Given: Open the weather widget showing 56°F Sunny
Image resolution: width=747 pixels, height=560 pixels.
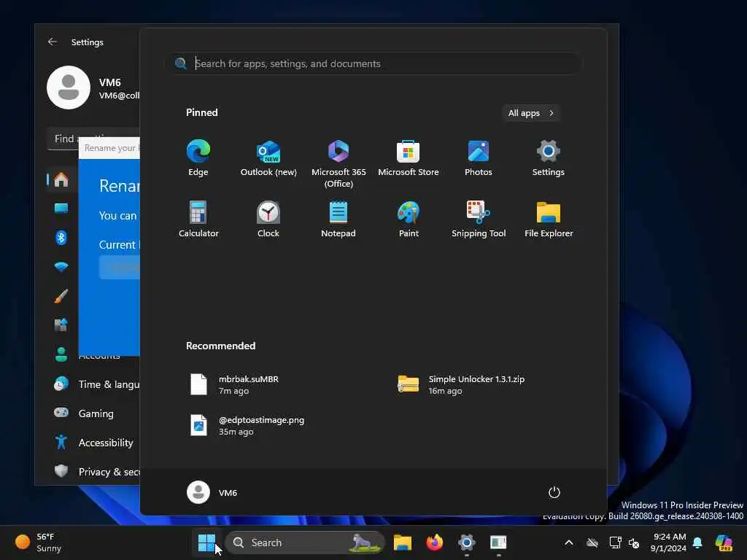Looking at the screenshot, I should tap(39, 542).
